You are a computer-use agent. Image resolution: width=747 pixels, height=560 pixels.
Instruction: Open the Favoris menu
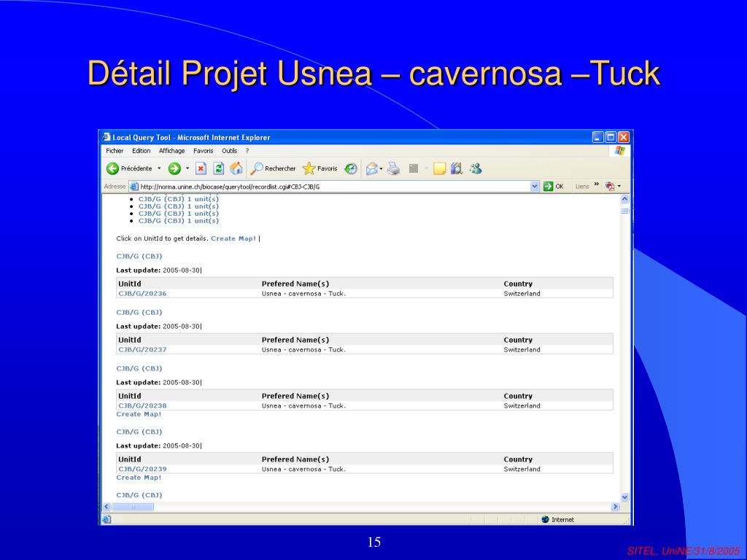204,151
